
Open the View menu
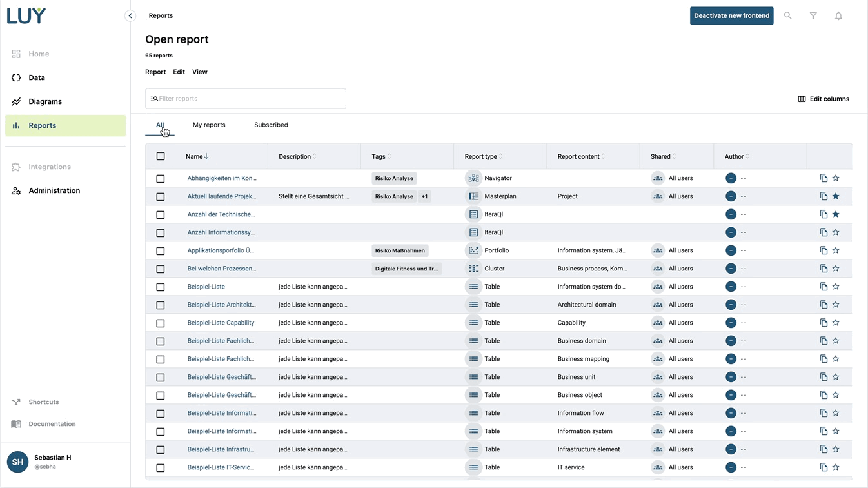point(199,72)
